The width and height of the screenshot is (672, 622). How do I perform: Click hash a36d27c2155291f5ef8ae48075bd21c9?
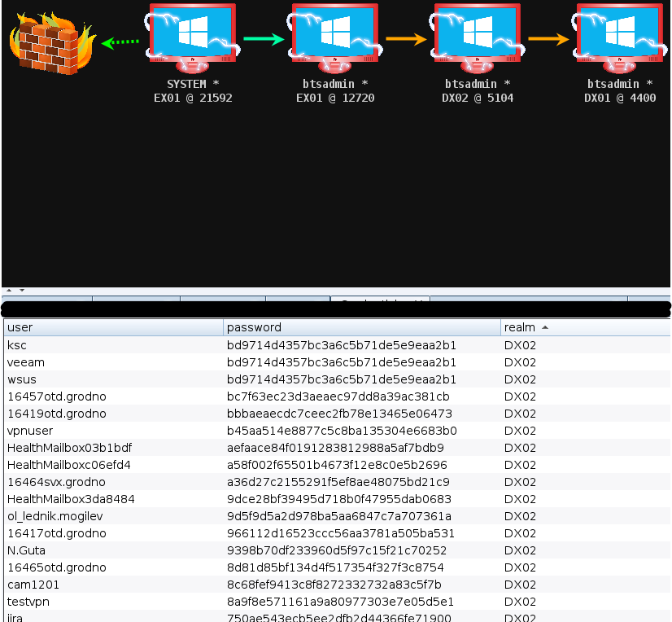(338, 482)
